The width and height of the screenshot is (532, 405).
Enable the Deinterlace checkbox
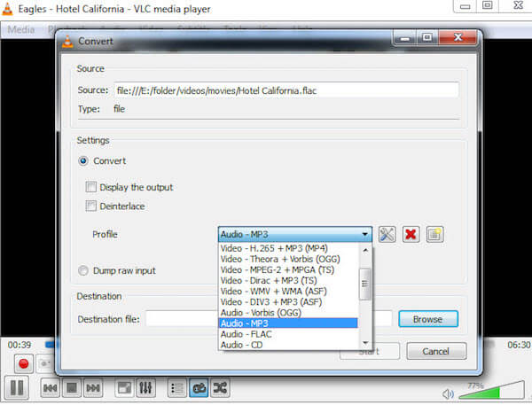pyautogui.click(x=91, y=206)
